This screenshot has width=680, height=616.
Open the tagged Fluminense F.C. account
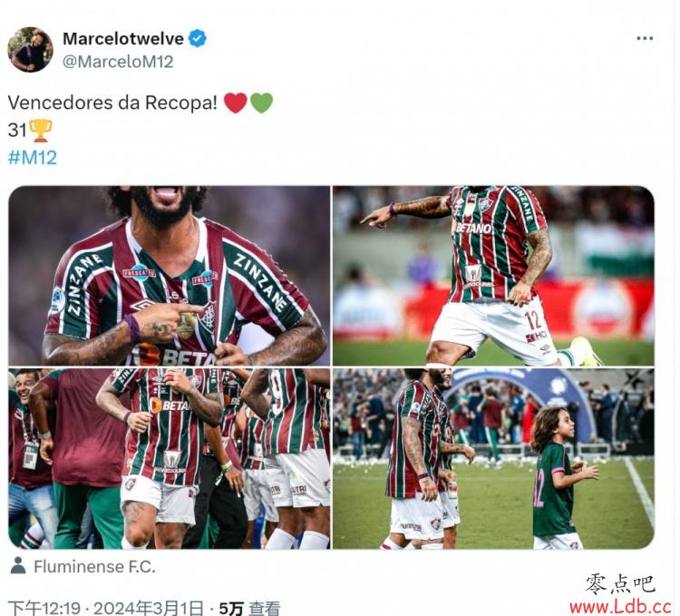coord(94,566)
